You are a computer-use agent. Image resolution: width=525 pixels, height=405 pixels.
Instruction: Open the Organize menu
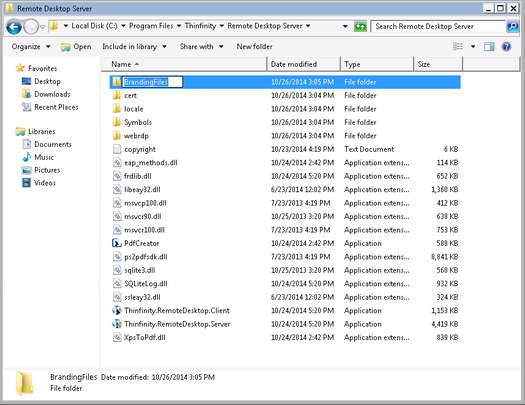(31, 47)
